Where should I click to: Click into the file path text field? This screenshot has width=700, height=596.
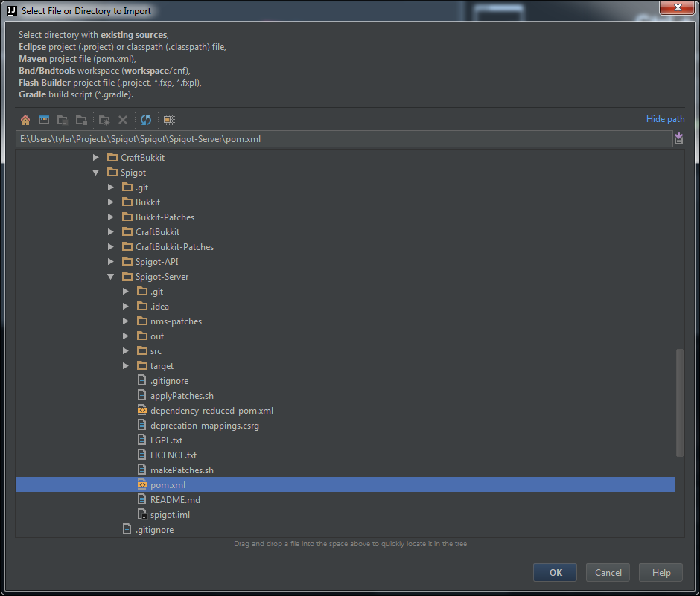(x=343, y=139)
